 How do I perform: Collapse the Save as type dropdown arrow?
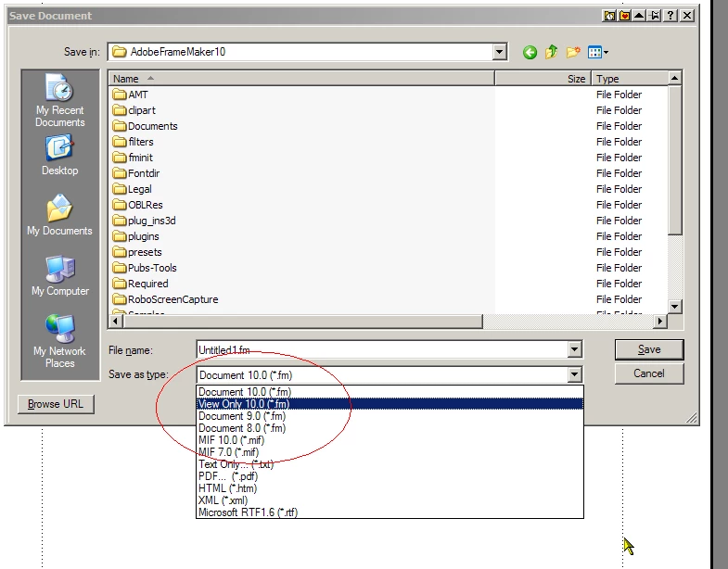574,374
